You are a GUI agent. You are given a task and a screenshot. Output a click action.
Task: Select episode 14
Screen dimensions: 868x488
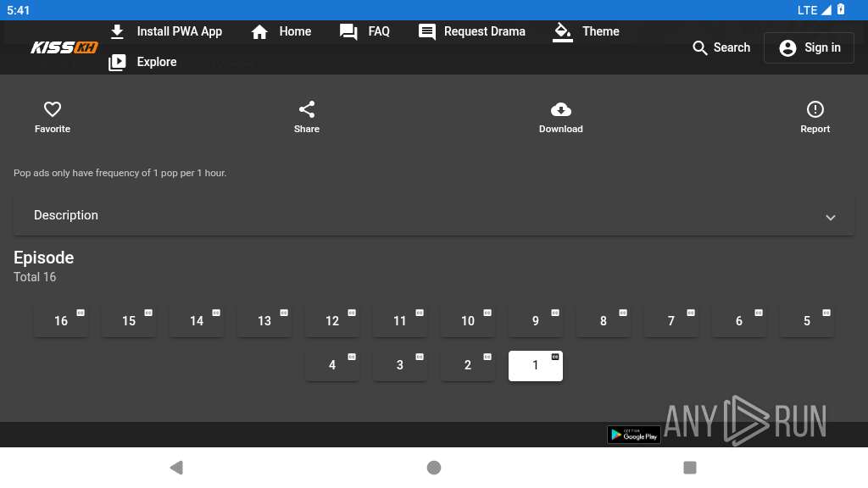(197, 321)
